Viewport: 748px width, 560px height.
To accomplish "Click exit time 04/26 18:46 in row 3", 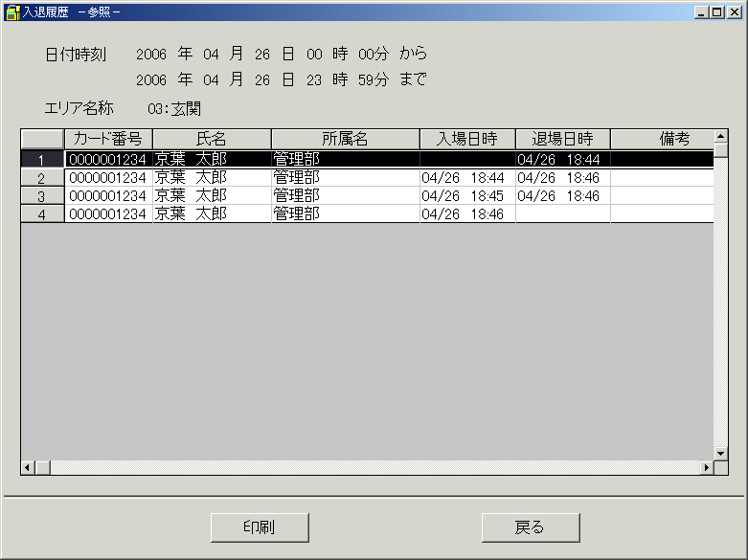I will click(x=563, y=196).
